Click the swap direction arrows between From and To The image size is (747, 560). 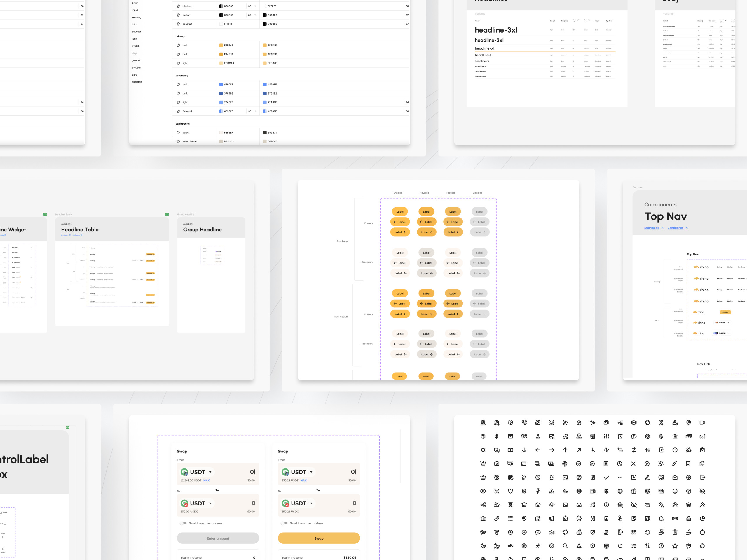point(218,490)
